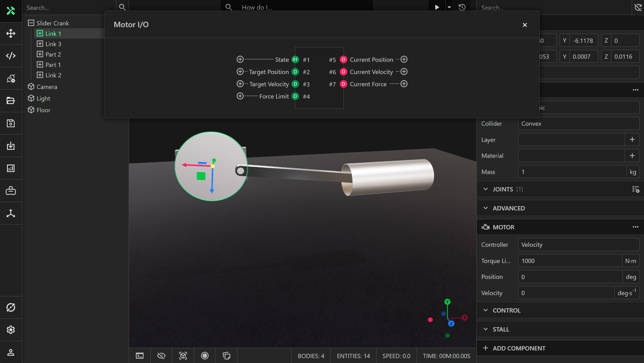
Task: Open the Controller Velocity dropdown
Action: coord(578,245)
